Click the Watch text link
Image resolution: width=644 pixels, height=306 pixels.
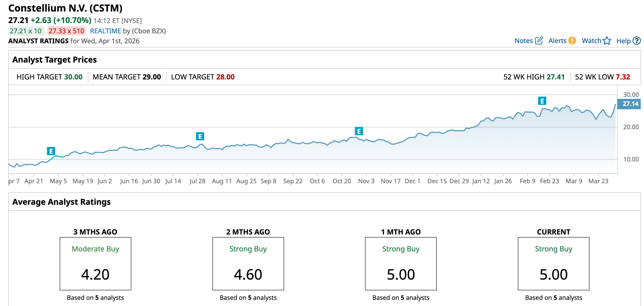[591, 41]
